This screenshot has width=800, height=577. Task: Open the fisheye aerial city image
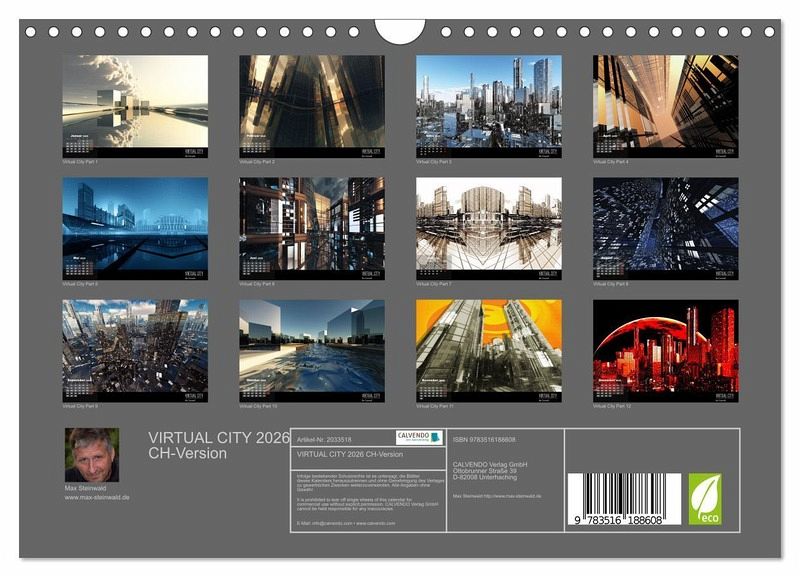pyautogui.click(x=135, y=351)
